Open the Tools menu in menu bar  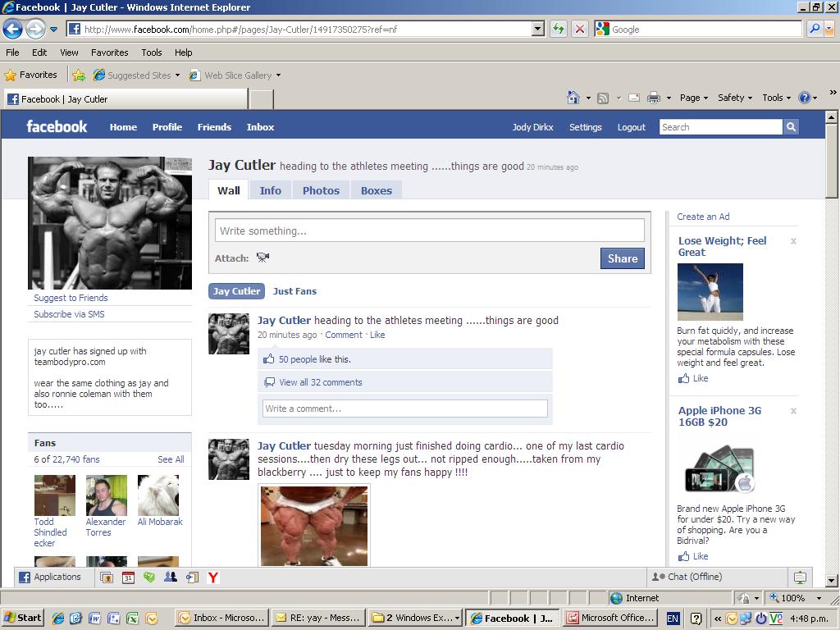coord(151,52)
